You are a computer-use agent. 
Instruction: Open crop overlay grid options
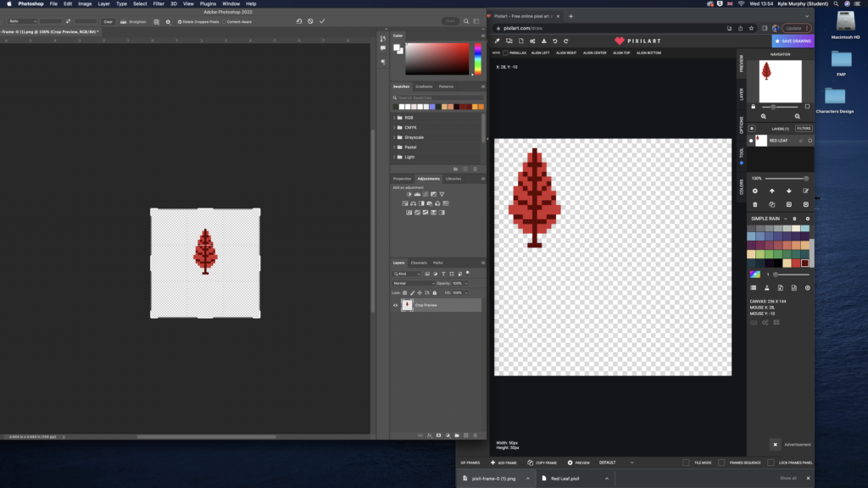click(157, 21)
